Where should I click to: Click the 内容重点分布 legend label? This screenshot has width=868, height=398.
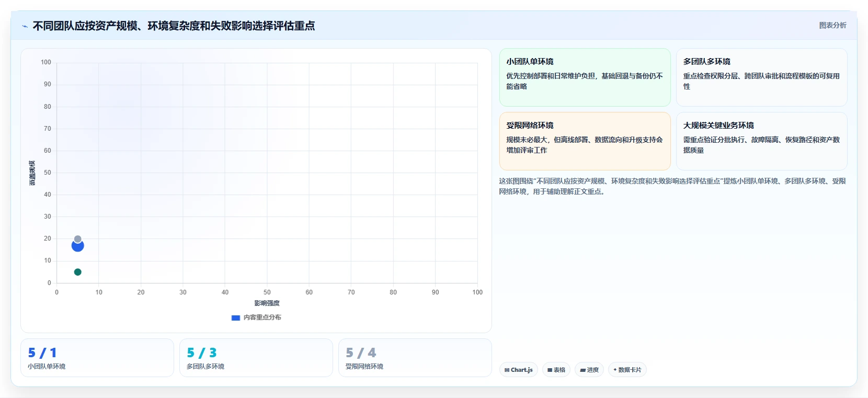(262, 317)
